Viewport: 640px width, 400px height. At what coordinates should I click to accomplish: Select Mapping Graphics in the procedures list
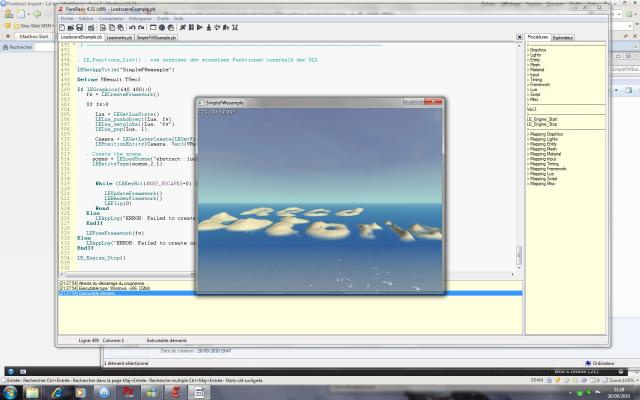[x=547, y=132]
